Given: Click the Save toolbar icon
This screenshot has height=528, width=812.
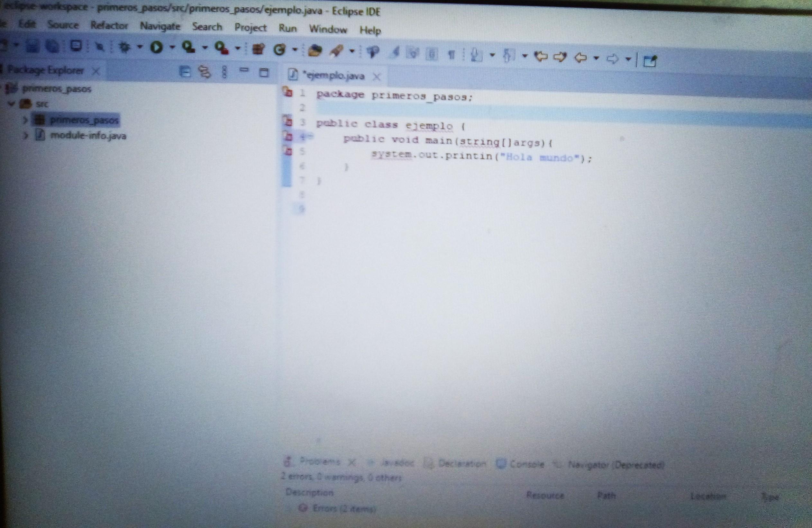Looking at the screenshot, I should 32,46.
